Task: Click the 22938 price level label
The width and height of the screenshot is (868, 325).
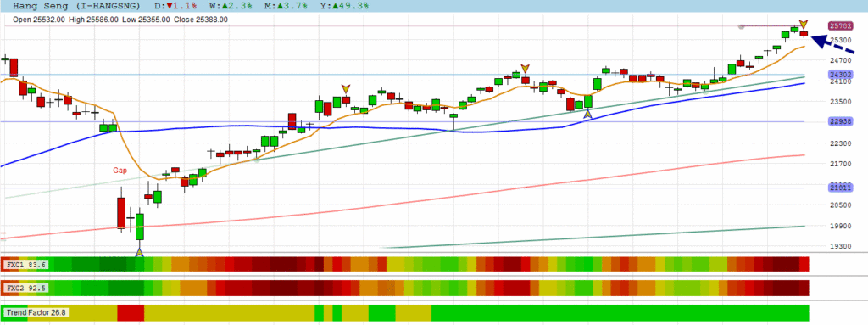Action: tap(840, 121)
